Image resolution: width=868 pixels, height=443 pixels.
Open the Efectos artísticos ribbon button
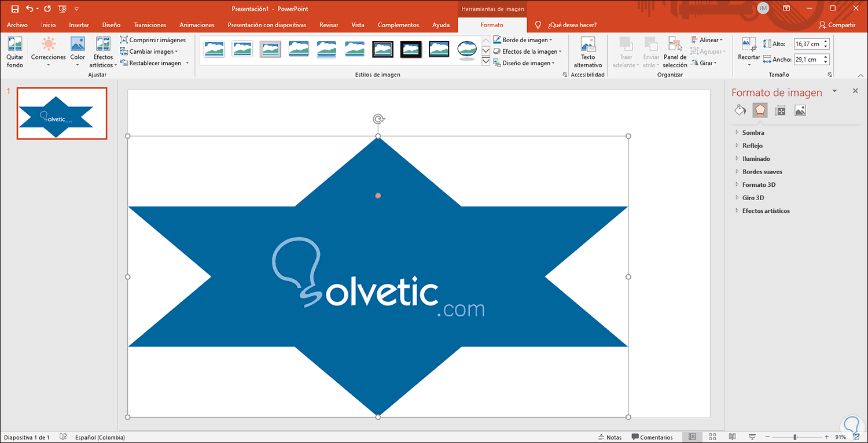[103, 52]
